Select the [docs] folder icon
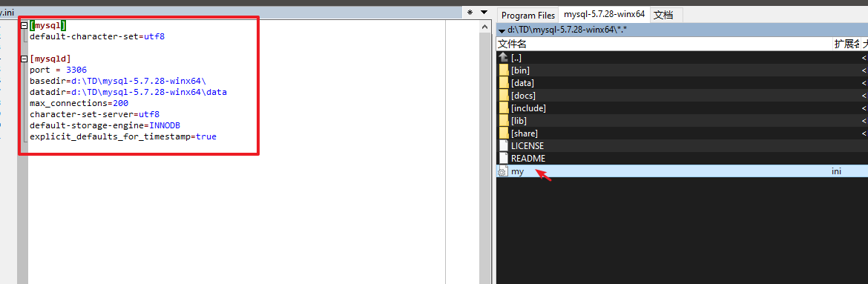 pos(503,96)
